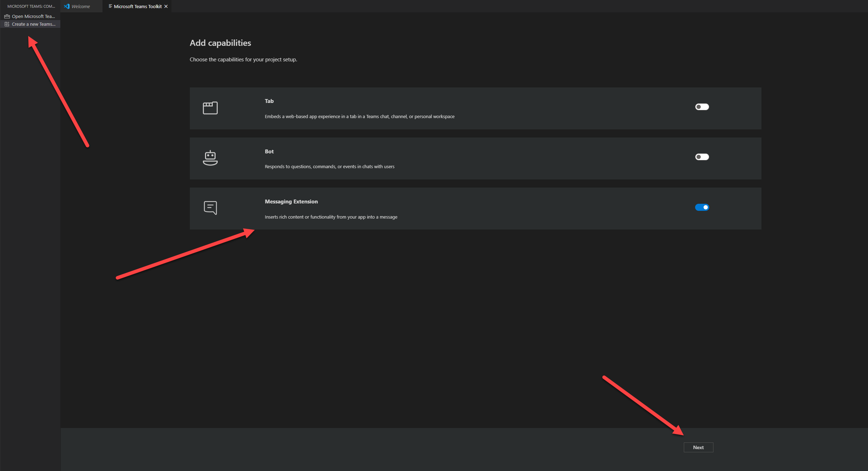Click the 'Embeds a web-based app experience' description
This screenshot has width=868, height=471.
pyautogui.click(x=360, y=117)
